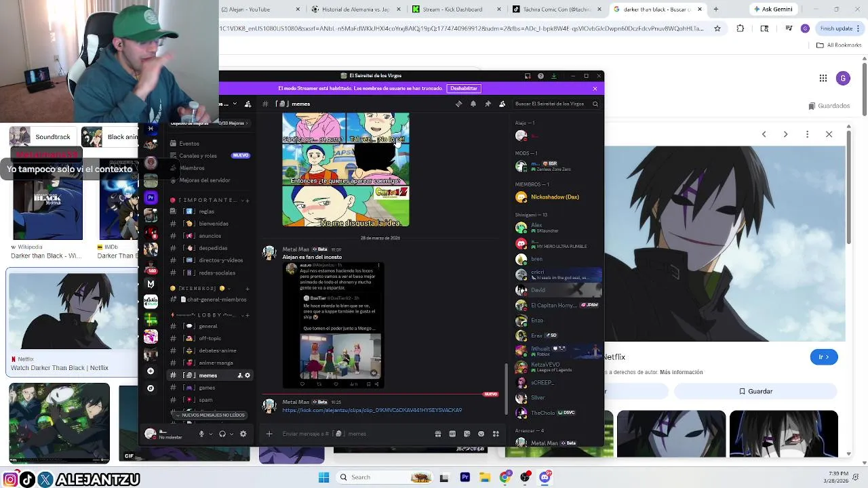Viewport: 868px width, 488px height.
Task: Toggle the member list icon in Discord
Action: (502, 104)
